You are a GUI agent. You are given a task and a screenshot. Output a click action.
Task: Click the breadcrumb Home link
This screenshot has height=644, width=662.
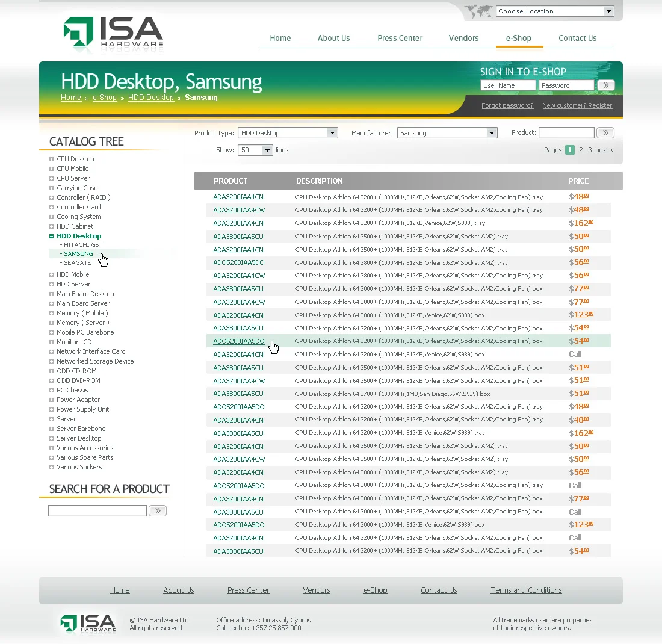point(71,98)
